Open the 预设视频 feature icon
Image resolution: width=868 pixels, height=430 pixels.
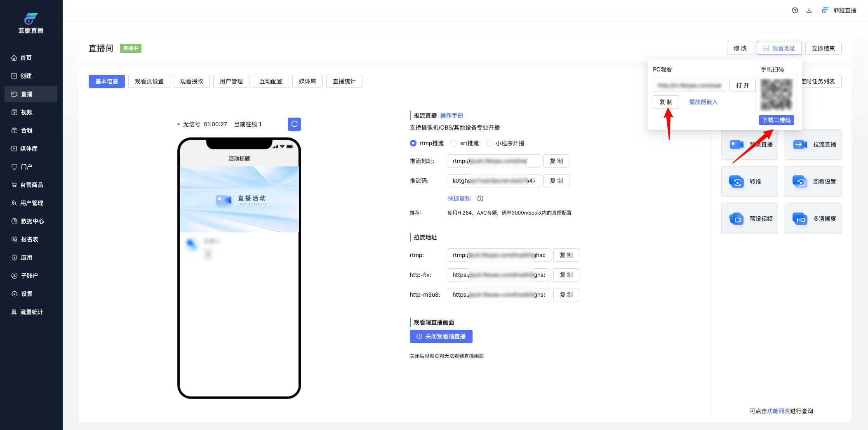pyautogui.click(x=736, y=219)
